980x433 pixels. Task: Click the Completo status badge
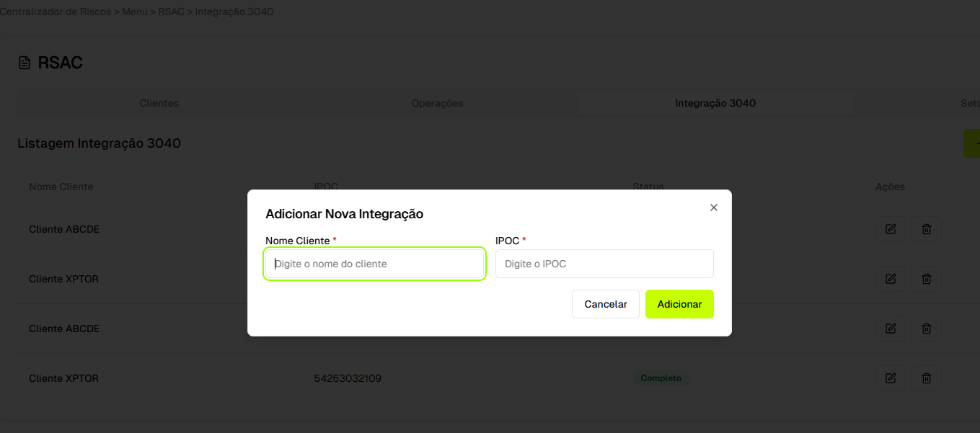[661, 378]
